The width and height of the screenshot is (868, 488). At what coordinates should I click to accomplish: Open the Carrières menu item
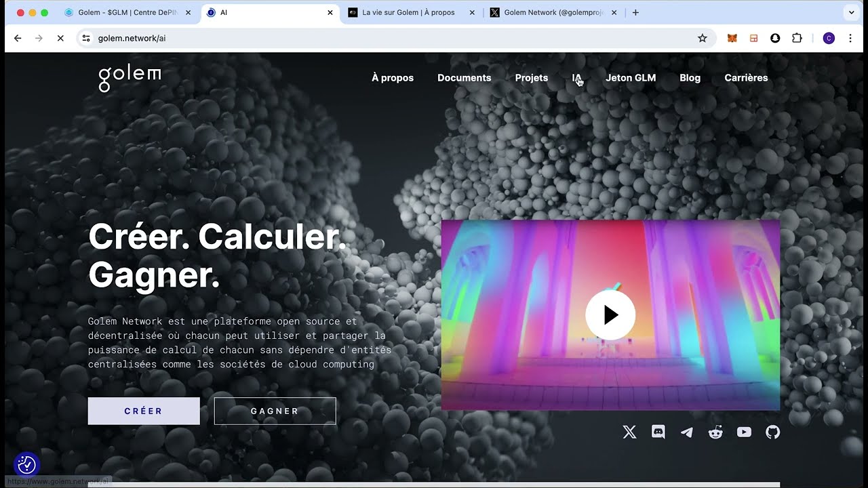point(746,78)
